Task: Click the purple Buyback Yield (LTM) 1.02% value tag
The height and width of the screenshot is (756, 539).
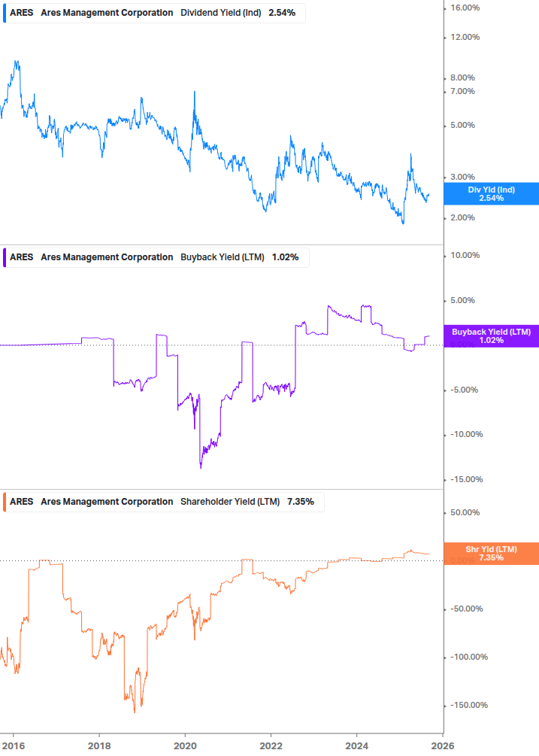Action: (x=492, y=336)
